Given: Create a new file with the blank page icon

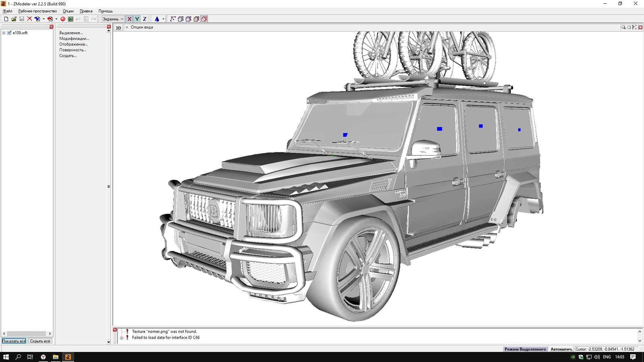Looking at the screenshot, I should [6, 19].
